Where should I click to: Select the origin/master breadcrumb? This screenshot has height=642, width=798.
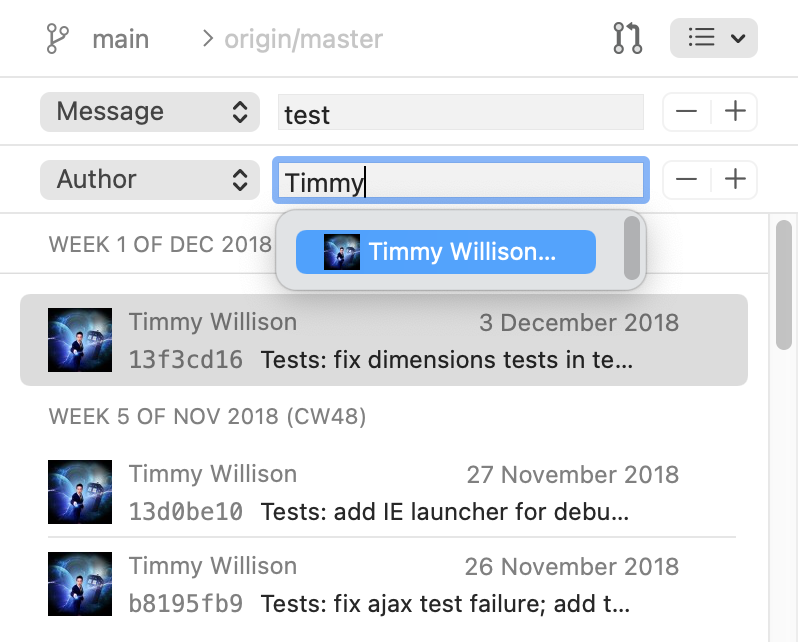click(303, 40)
